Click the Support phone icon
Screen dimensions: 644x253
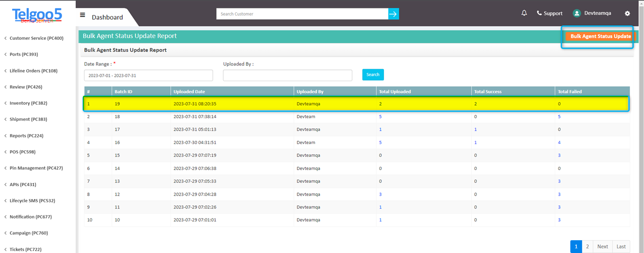(x=539, y=13)
